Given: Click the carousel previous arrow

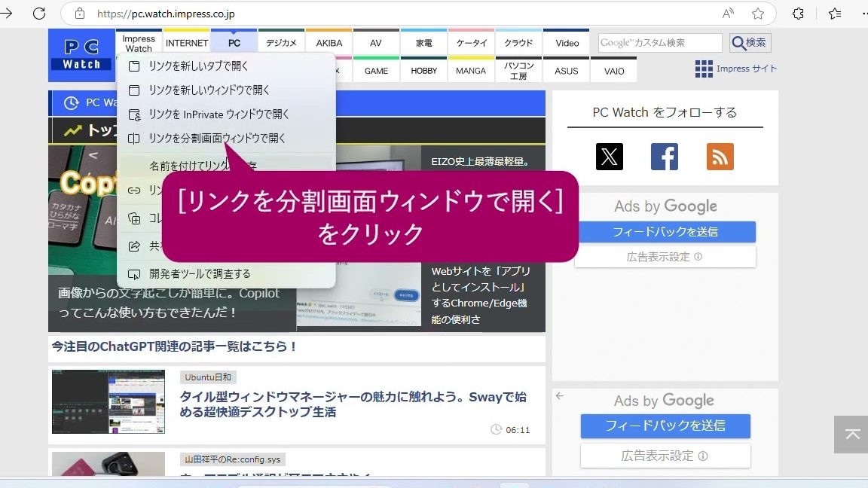Looking at the screenshot, I should tap(93, 155).
